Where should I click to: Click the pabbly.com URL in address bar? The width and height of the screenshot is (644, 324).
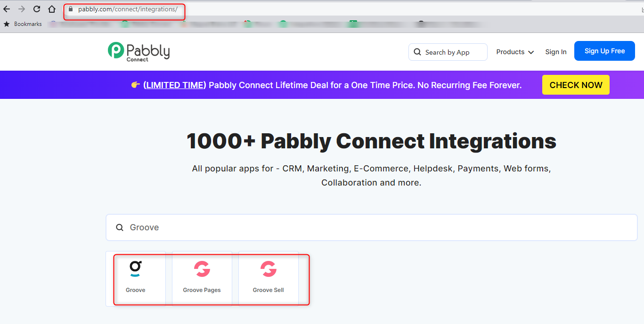tap(128, 9)
